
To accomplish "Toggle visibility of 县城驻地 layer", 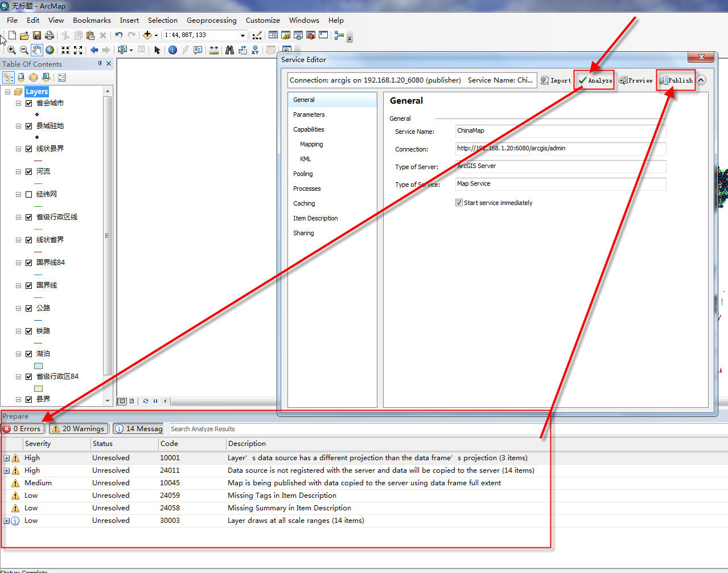I will coord(28,126).
